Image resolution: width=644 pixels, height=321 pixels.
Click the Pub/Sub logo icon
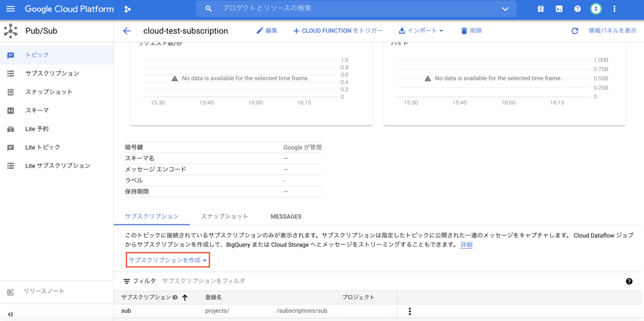(11, 31)
